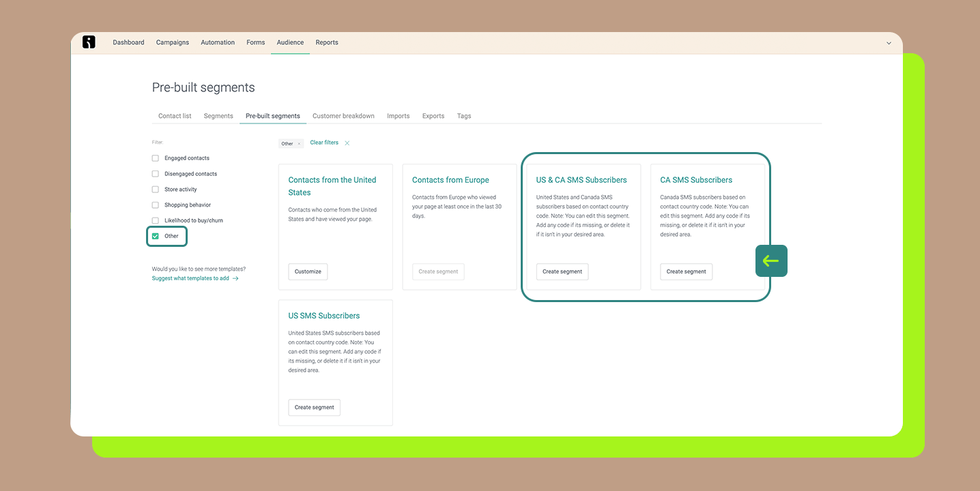Click the X beside Clear filters
This screenshot has width=980, height=491.
(x=347, y=143)
